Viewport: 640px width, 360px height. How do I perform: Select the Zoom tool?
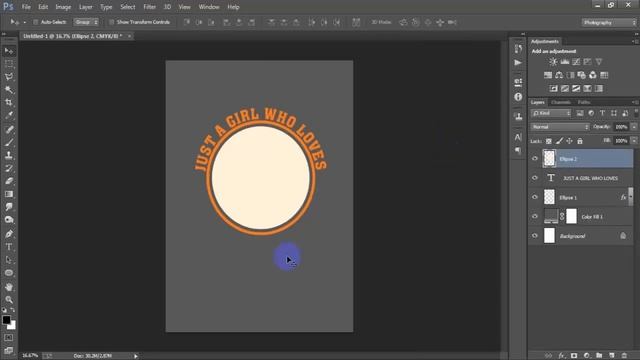click(x=9, y=300)
